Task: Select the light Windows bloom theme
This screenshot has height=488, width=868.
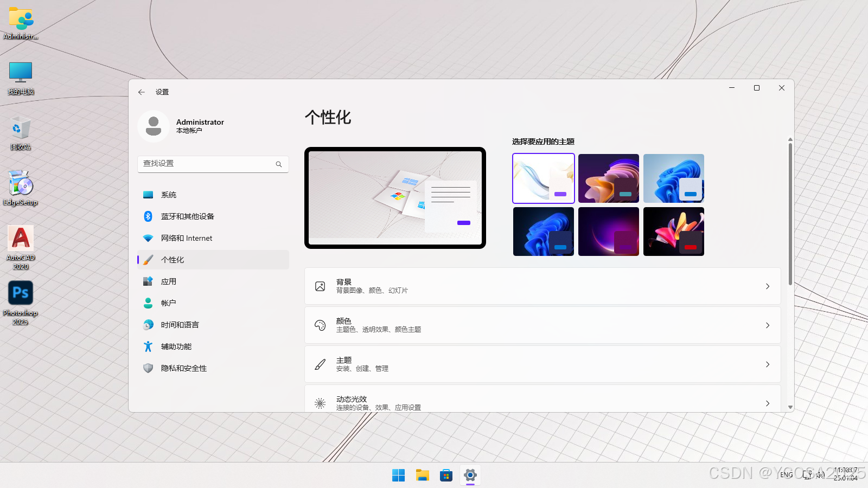Action: (544, 178)
